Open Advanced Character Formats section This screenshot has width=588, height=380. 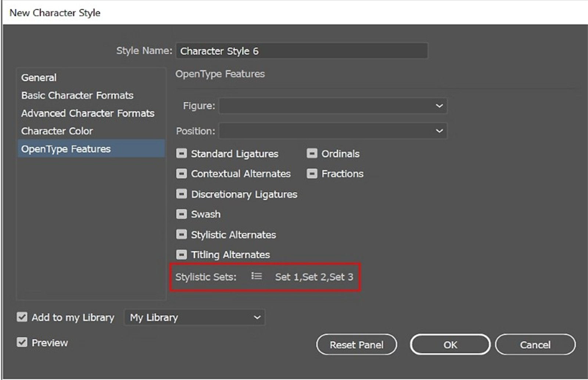coord(91,113)
